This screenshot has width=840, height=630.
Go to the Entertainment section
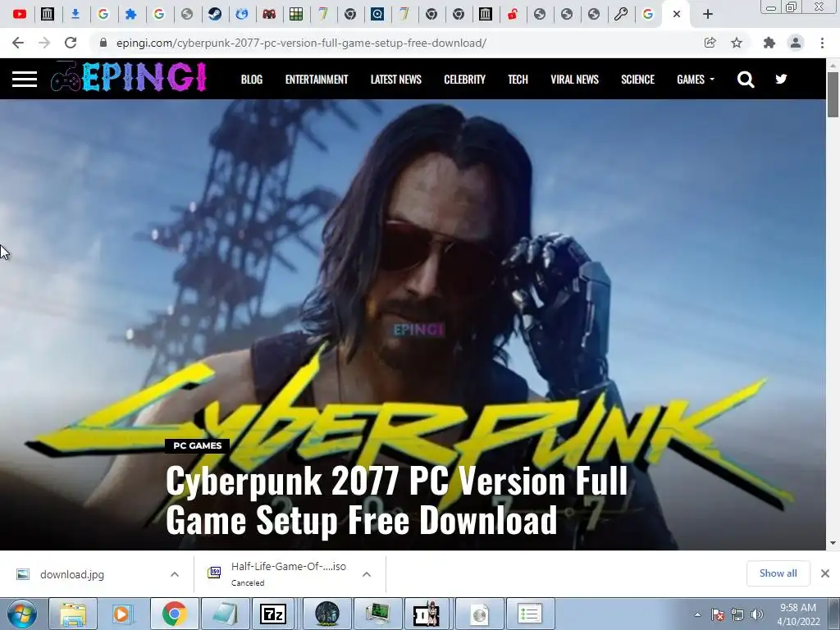tap(317, 80)
